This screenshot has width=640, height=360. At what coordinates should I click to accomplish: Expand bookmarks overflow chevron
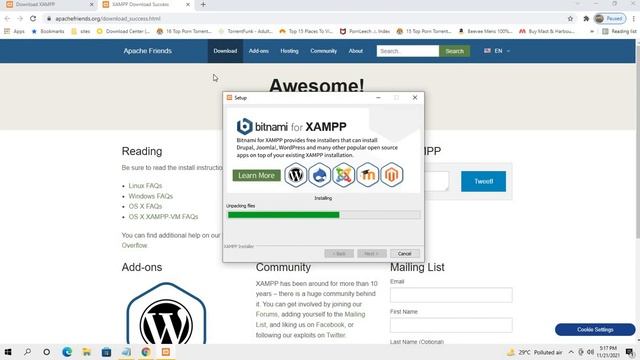[592, 31]
